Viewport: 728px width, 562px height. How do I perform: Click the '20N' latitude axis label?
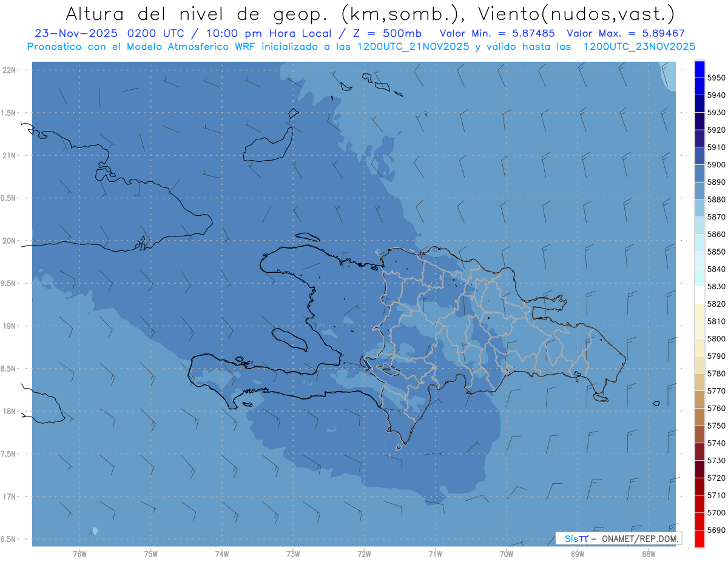[x=9, y=241]
